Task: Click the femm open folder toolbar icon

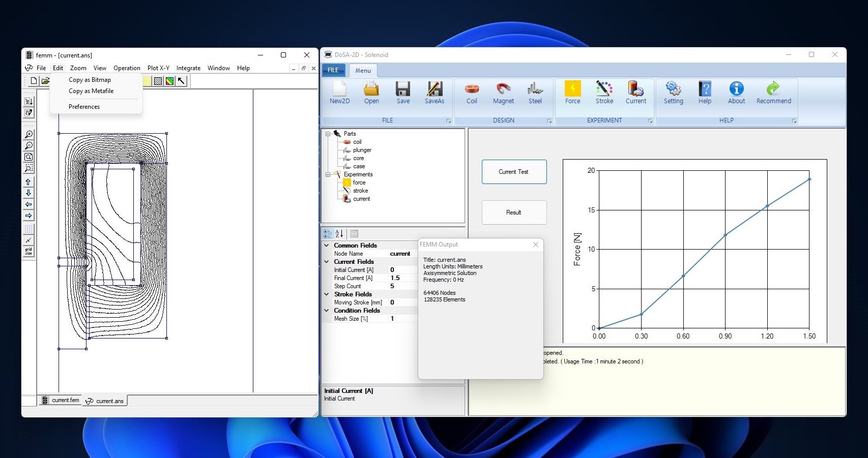Action: tap(45, 80)
